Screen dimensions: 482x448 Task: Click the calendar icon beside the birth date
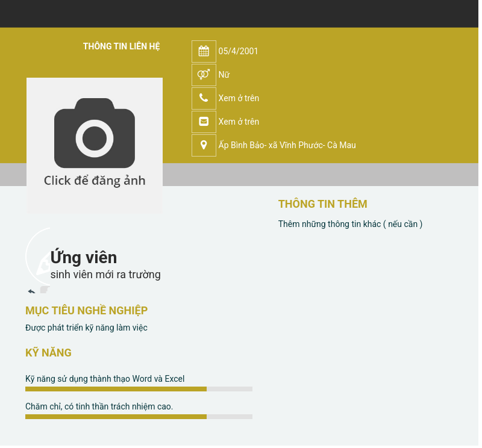coord(204,51)
